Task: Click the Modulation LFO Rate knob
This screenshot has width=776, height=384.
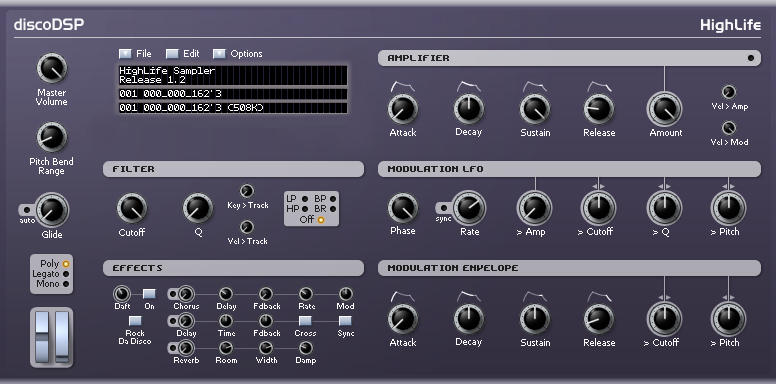Action: click(x=469, y=208)
